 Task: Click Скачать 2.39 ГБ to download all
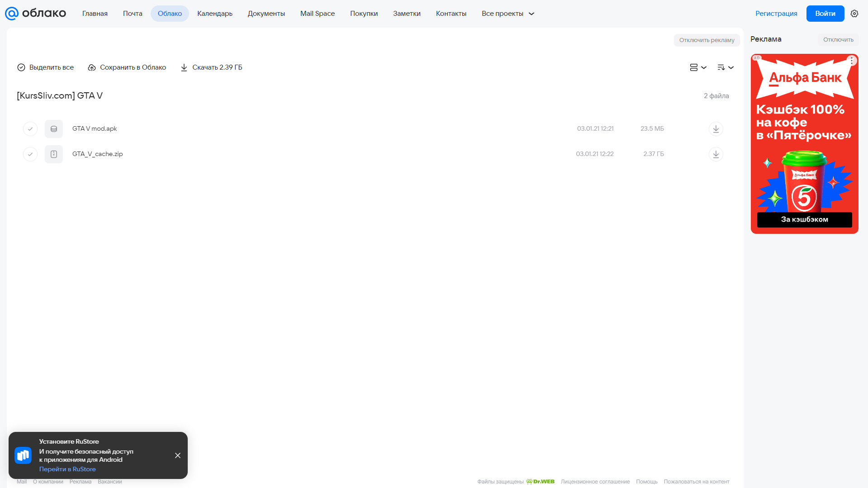click(211, 67)
